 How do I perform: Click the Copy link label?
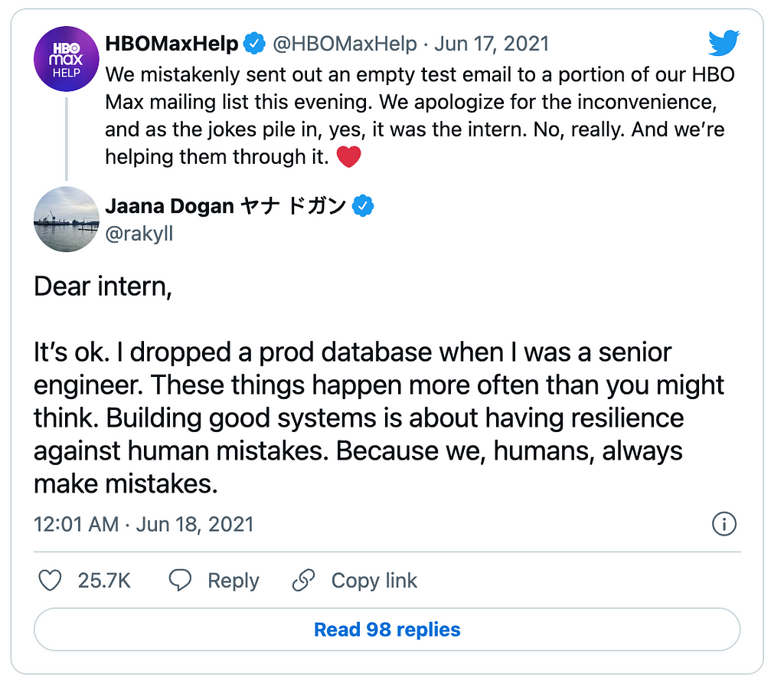(374, 581)
